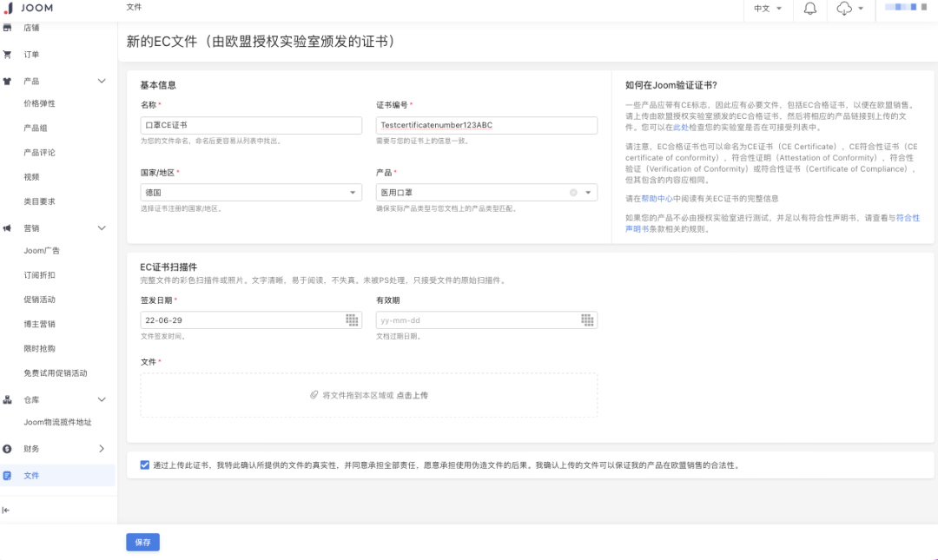The width and height of the screenshot is (938, 560).
Task: Collapse the 仓库 sidebar section chevron
Action: tap(102, 399)
